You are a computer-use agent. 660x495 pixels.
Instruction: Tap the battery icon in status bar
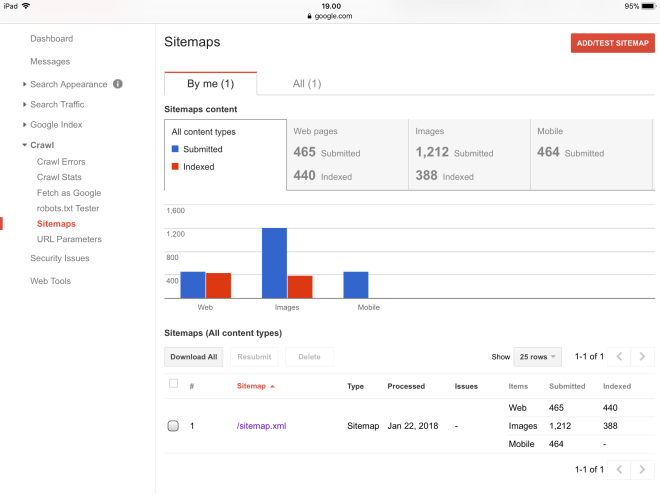tap(647, 6)
